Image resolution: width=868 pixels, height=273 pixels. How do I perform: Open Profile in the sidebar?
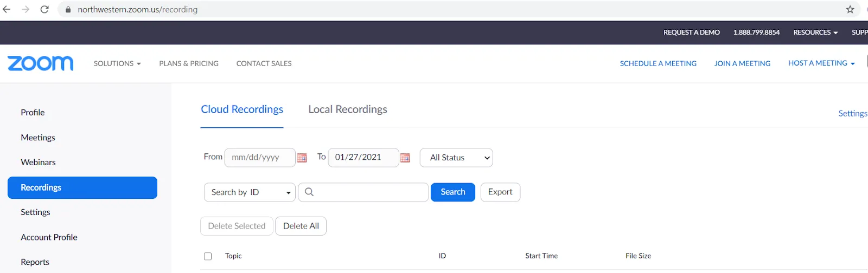pos(33,113)
